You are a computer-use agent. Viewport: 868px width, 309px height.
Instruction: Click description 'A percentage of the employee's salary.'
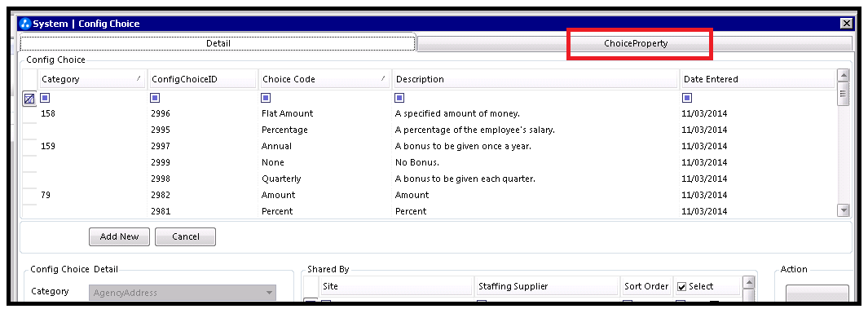tap(475, 130)
